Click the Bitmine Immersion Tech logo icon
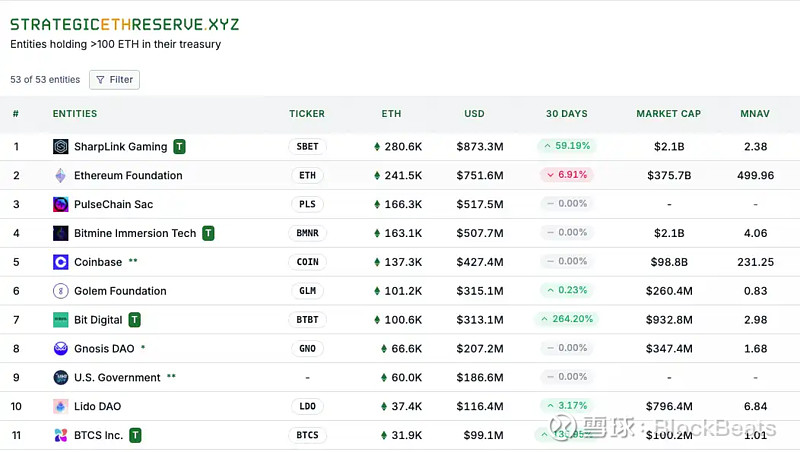The height and width of the screenshot is (452, 800). coord(61,234)
